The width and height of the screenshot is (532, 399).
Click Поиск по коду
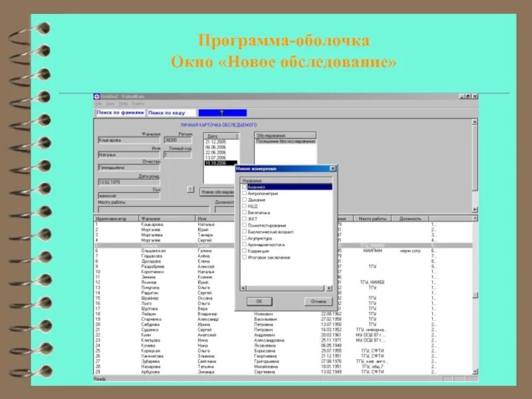(172, 112)
